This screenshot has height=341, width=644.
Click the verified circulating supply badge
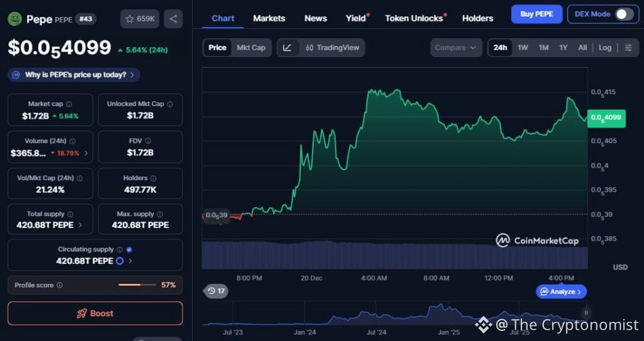click(130, 249)
